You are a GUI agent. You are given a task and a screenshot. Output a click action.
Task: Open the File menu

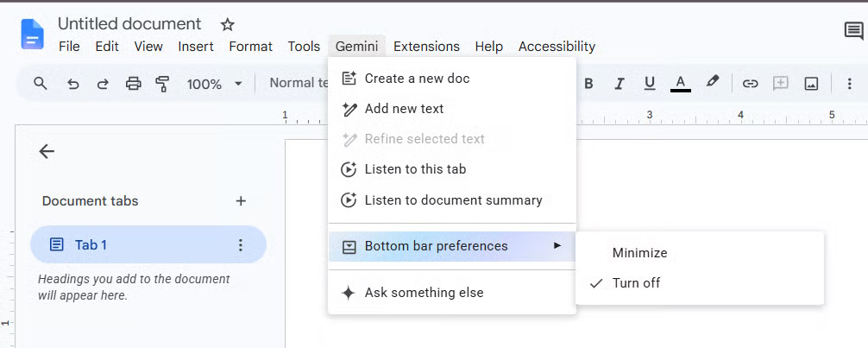pyautogui.click(x=69, y=47)
